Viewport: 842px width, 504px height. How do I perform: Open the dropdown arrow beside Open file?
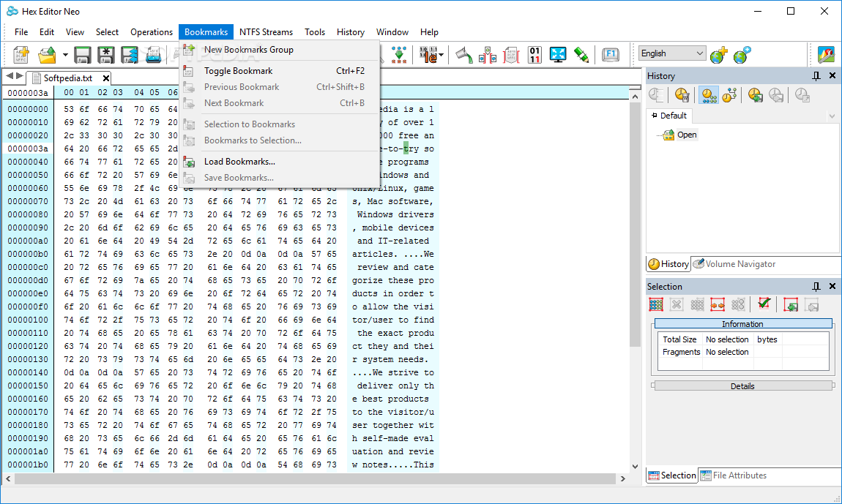pyautogui.click(x=65, y=55)
